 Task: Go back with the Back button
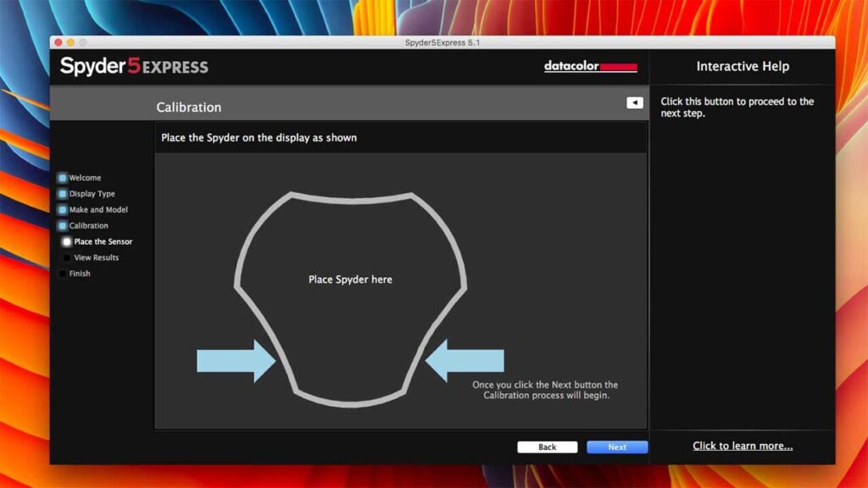tap(547, 447)
